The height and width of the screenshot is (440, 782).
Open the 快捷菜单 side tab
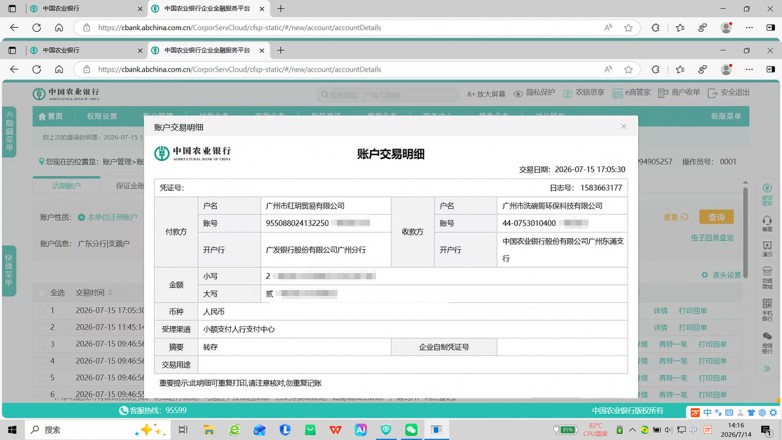(9, 270)
